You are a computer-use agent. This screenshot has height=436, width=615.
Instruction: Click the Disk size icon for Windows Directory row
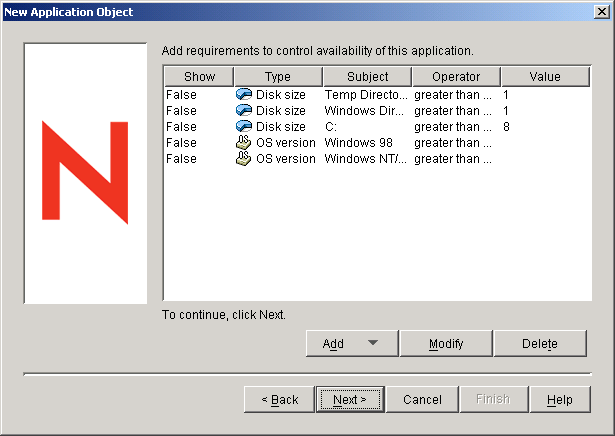point(244,111)
